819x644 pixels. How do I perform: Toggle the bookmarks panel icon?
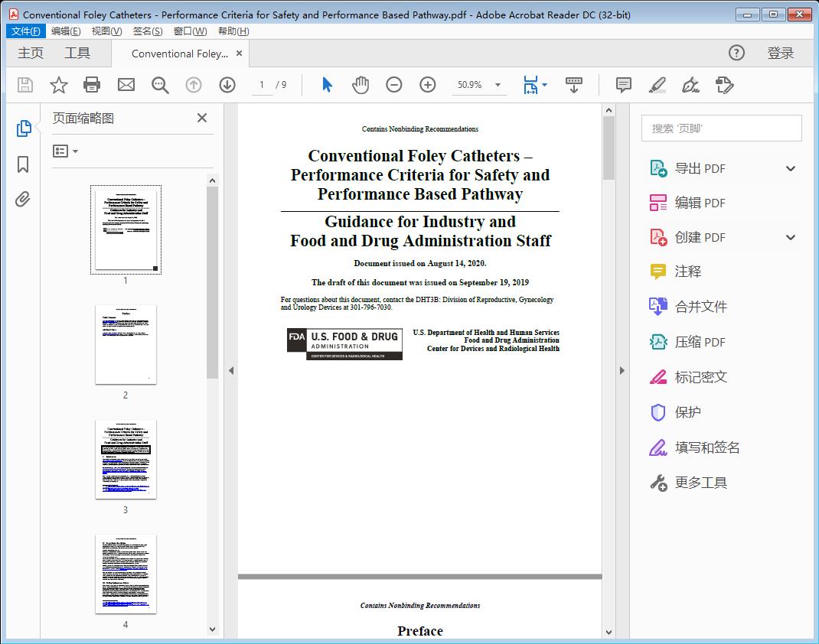(23, 164)
